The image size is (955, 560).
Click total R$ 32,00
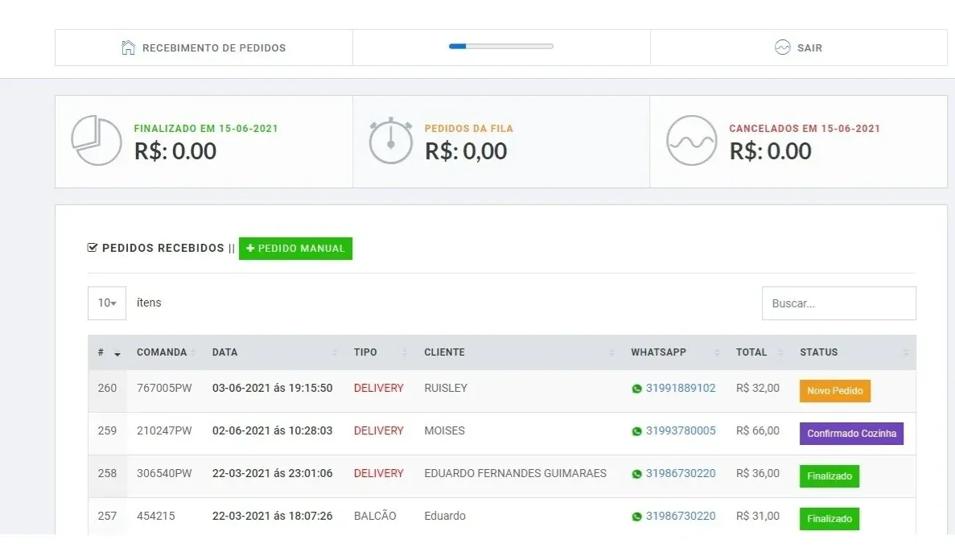pyautogui.click(x=758, y=388)
